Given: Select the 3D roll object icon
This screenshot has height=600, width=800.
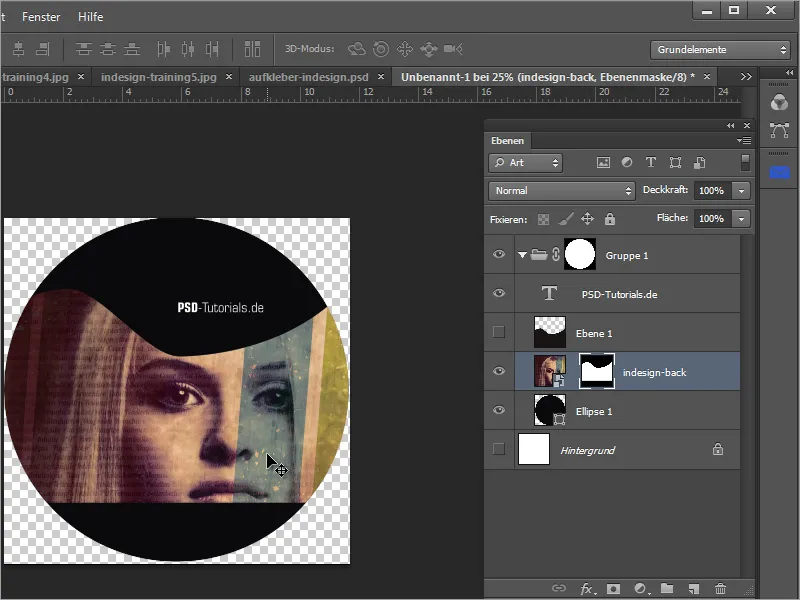Looking at the screenshot, I should [x=381, y=49].
